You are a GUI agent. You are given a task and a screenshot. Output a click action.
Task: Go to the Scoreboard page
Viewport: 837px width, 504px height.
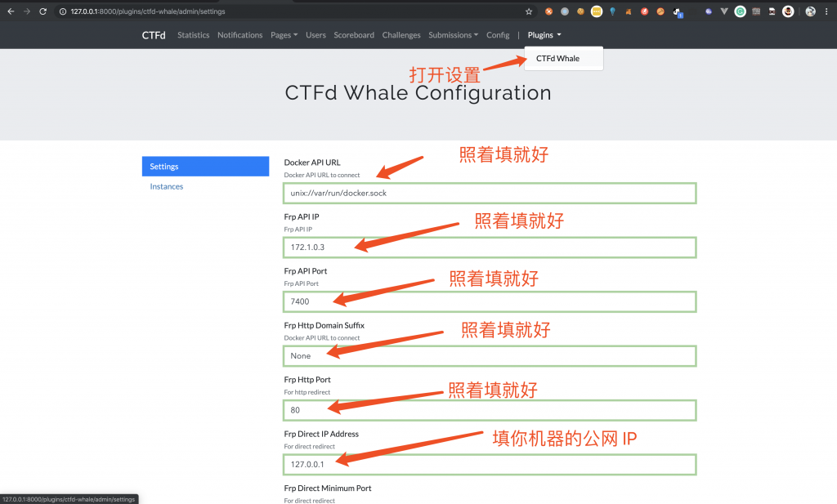click(354, 35)
